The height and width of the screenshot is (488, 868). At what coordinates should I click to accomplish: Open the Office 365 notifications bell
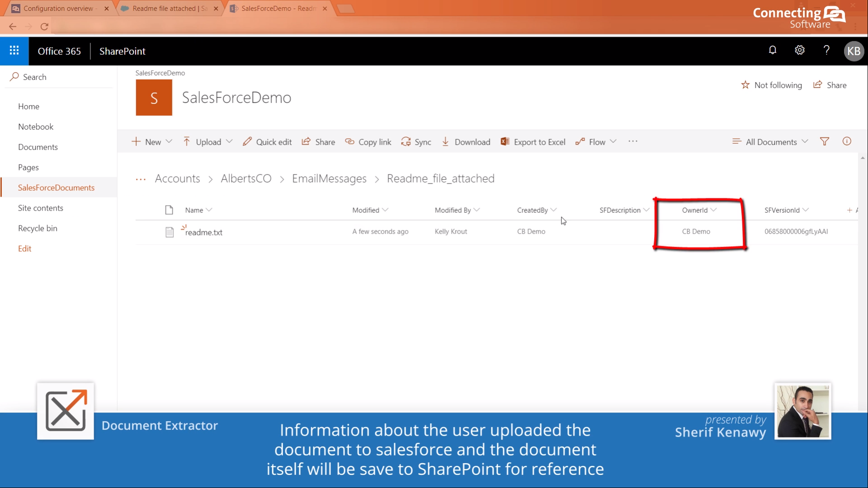773,50
